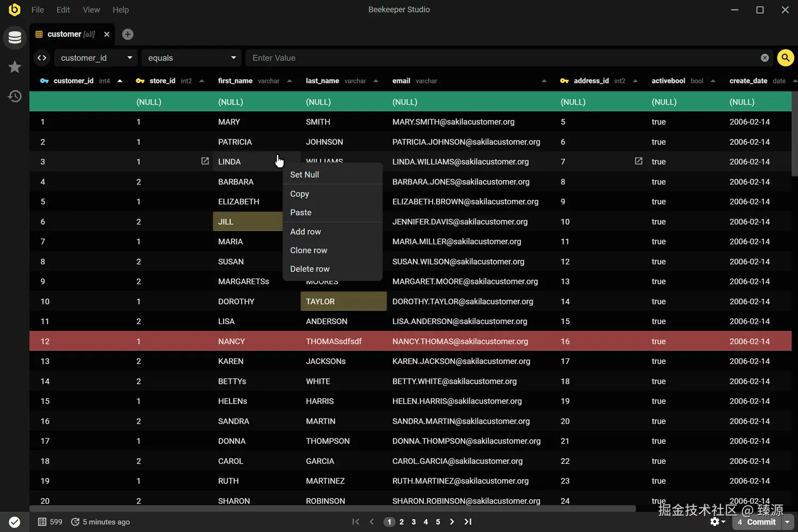The image size is (798, 532).
Task: Go to the last page
Action: [x=468, y=522]
